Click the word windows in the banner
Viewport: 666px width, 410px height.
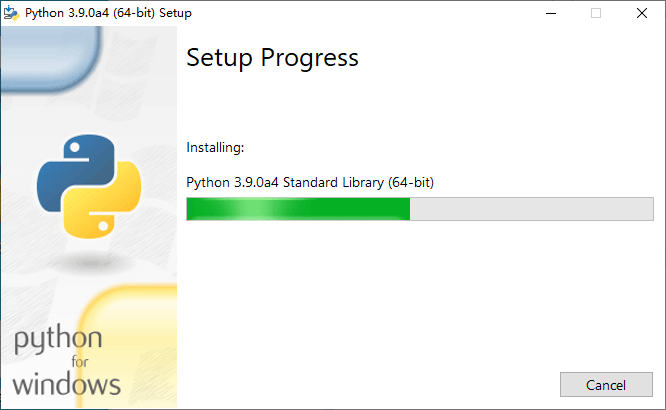point(66,384)
